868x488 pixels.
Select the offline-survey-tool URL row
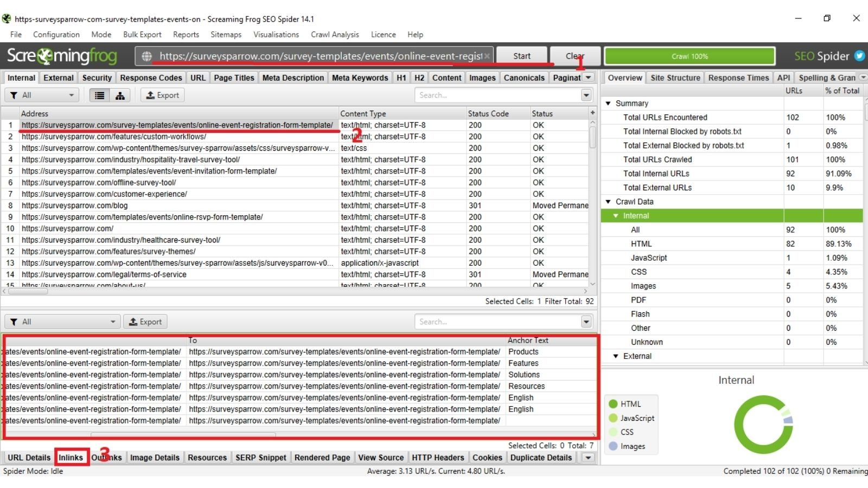(x=296, y=183)
